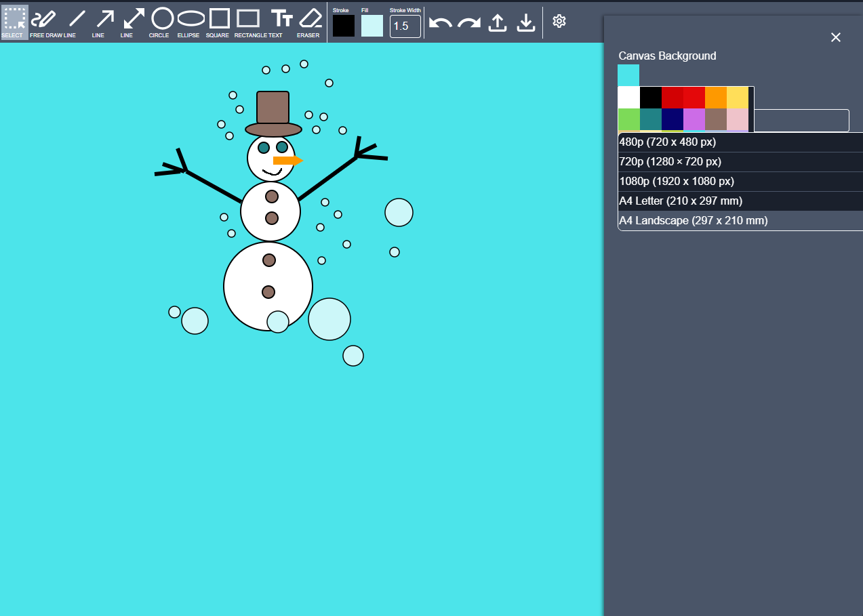Select the single-arrow Line tool

(x=105, y=22)
